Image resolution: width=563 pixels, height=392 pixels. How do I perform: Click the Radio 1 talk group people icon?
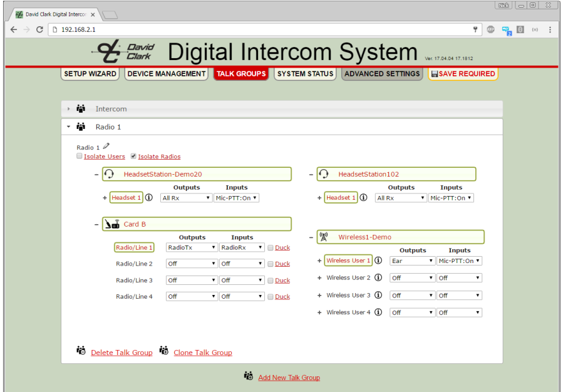point(81,126)
